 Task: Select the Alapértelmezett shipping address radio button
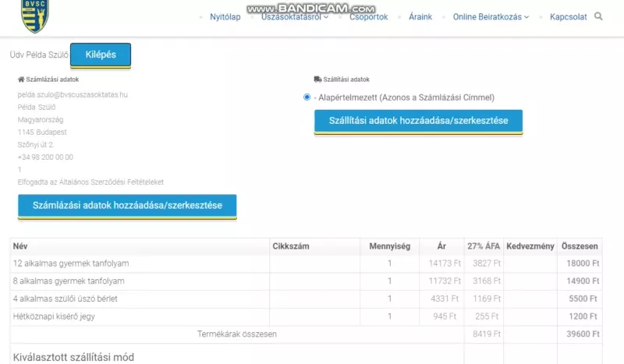307,97
